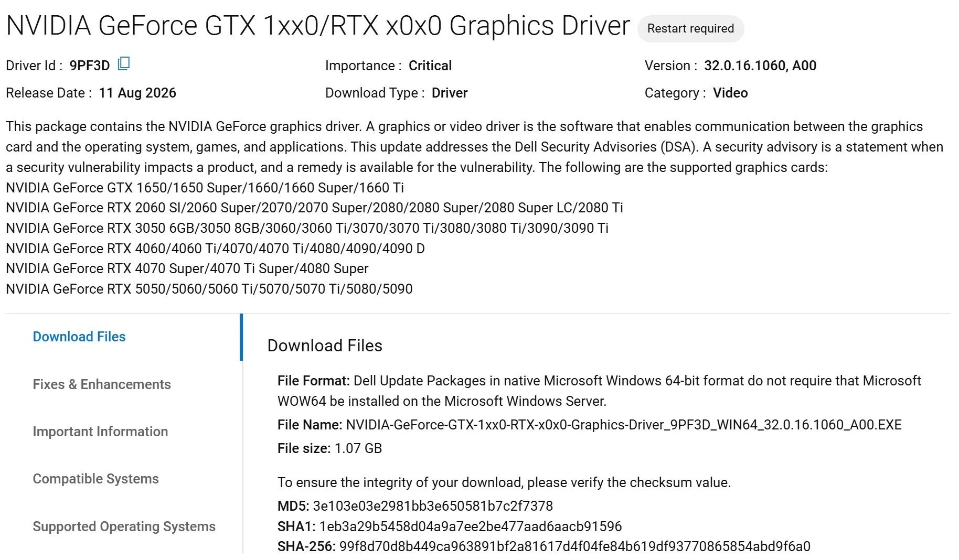The height and width of the screenshot is (560, 959).
Task: Click the RTX 2060 SI supported cards line
Action: [x=314, y=208]
